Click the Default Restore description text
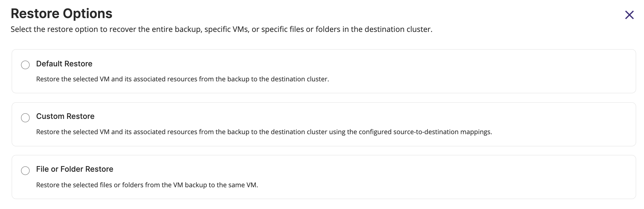Screen dimensions: 644x209 coord(182,79)
